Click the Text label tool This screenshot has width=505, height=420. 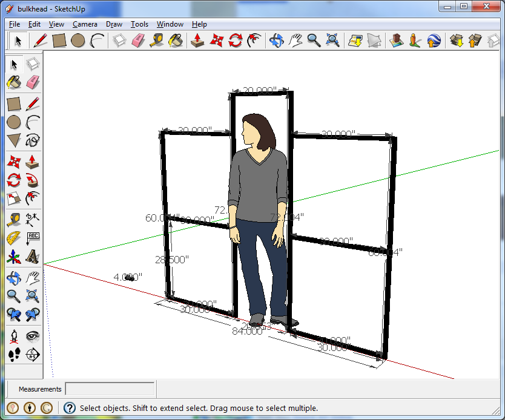coord(33,238)
